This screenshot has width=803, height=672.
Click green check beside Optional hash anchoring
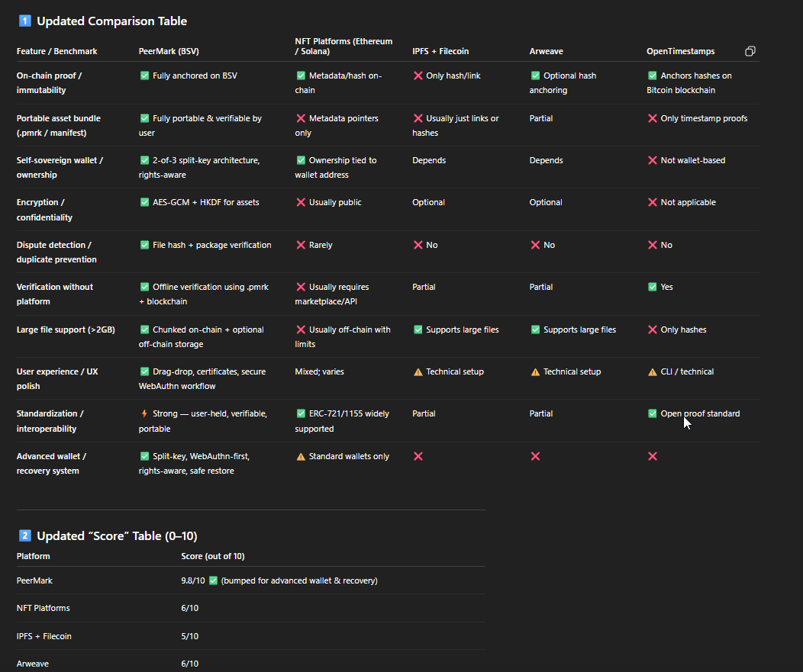click(535, 76)
